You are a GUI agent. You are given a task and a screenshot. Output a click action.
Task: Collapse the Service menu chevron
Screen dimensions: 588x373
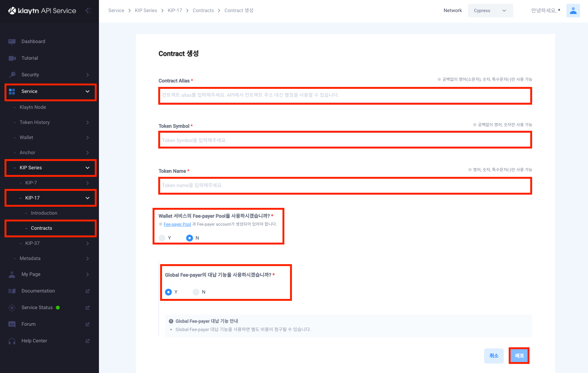point(88,91)
